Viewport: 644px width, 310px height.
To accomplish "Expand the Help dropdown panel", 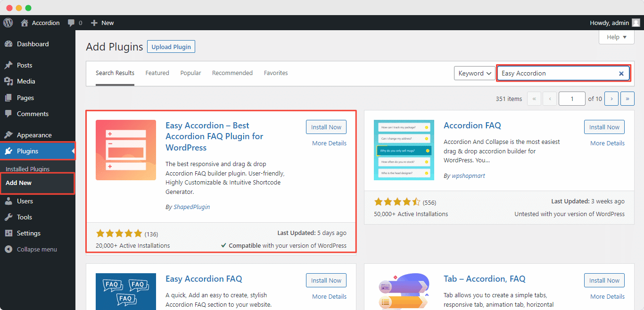I will coord(616,37).
